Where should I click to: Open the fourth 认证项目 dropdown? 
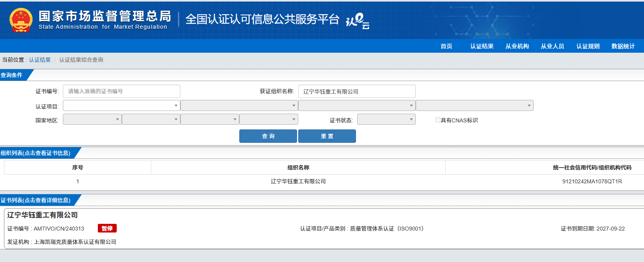click(x=475, y=105)
